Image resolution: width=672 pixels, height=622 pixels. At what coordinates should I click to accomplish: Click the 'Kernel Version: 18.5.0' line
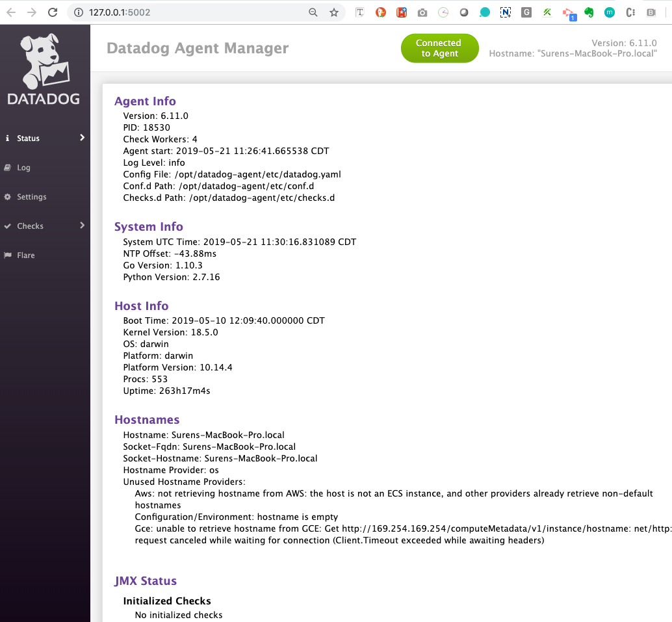pyautogui.click(x=170, y=332)
